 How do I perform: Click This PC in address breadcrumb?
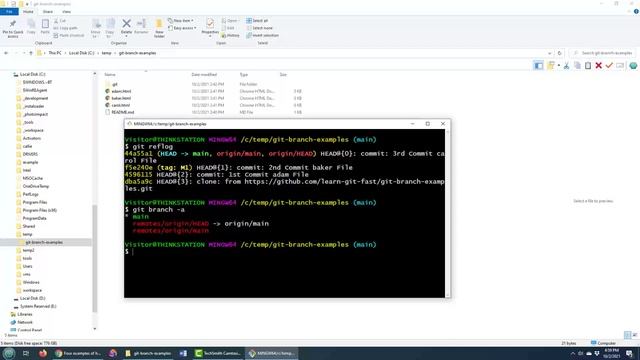point(55,53)
